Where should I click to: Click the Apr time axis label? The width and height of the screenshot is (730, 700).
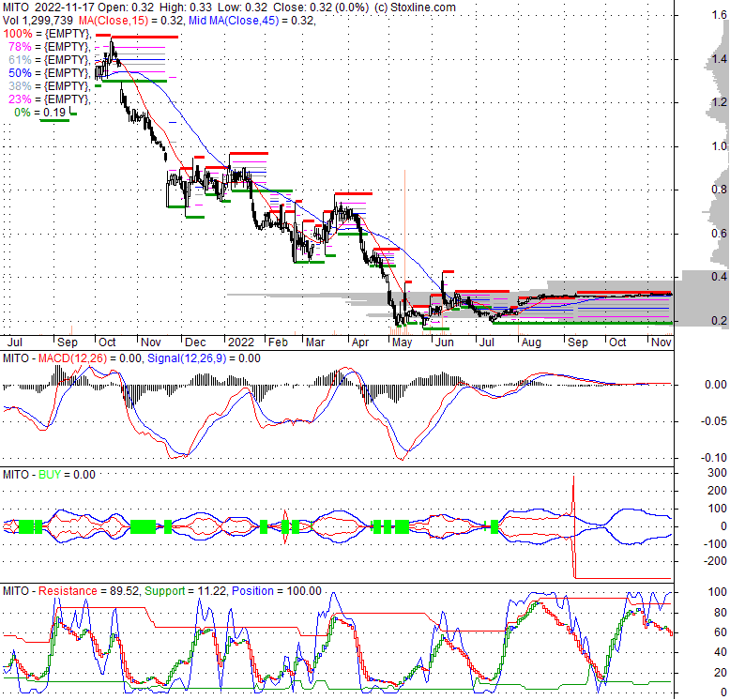pyautogui.click(x=360, y=342)
